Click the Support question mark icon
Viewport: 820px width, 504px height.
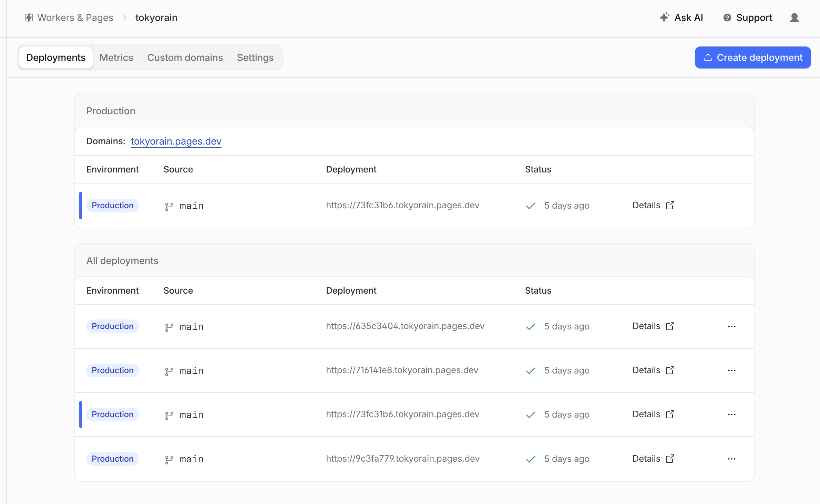[x=727, y=18]
